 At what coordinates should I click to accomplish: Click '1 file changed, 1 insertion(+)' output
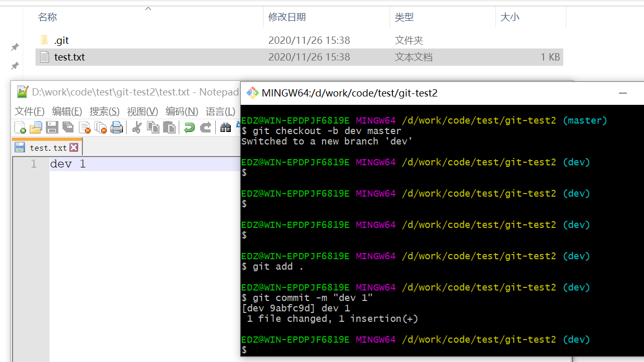[x=332, y=319]
